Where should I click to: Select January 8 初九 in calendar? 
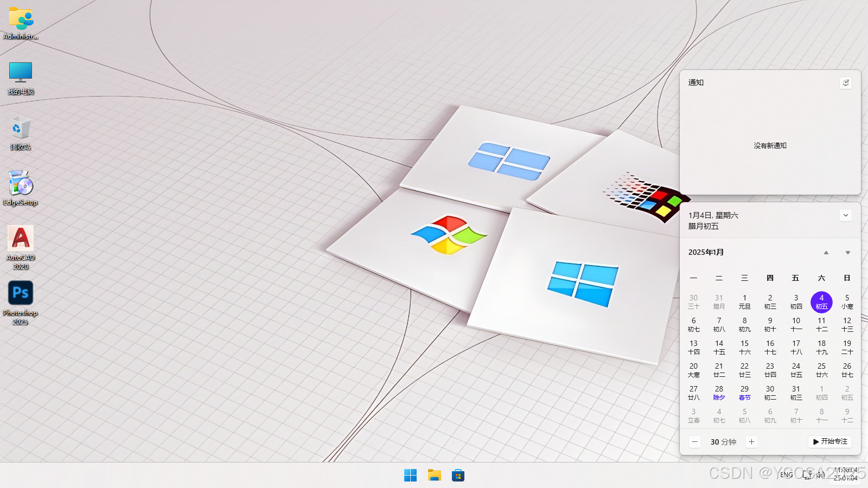click(x=745, y=325)
